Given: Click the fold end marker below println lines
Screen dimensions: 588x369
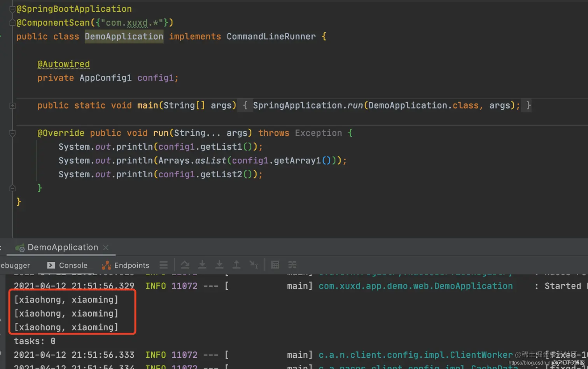Looking at the screenshot, I should coord(12,188).
